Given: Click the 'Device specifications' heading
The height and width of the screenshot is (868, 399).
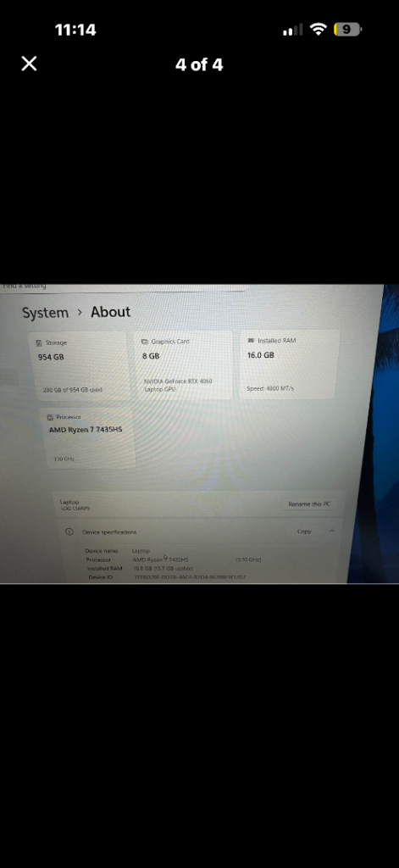Looking at the screenshot, I should point(109,532).
